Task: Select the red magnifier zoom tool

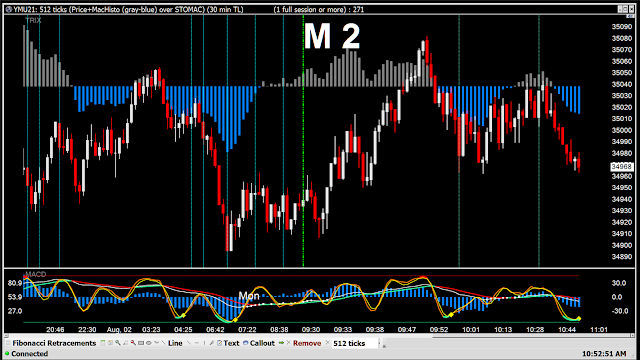Action: pyautogui.click(x=133, y=343)
